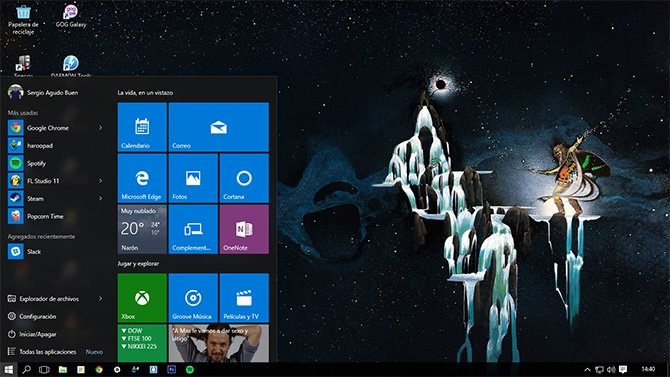Open Task View on the taskbar
Viewport: 670px width, 377px height.
[44, 370]
